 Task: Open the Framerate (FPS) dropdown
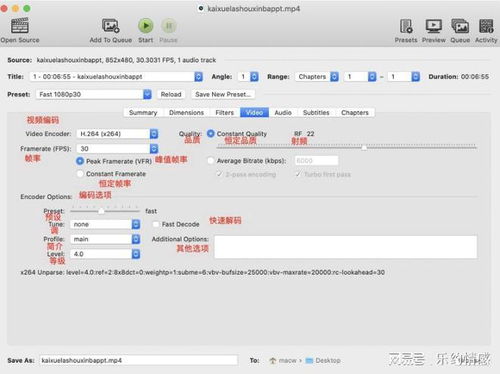[x=117, y=149]
